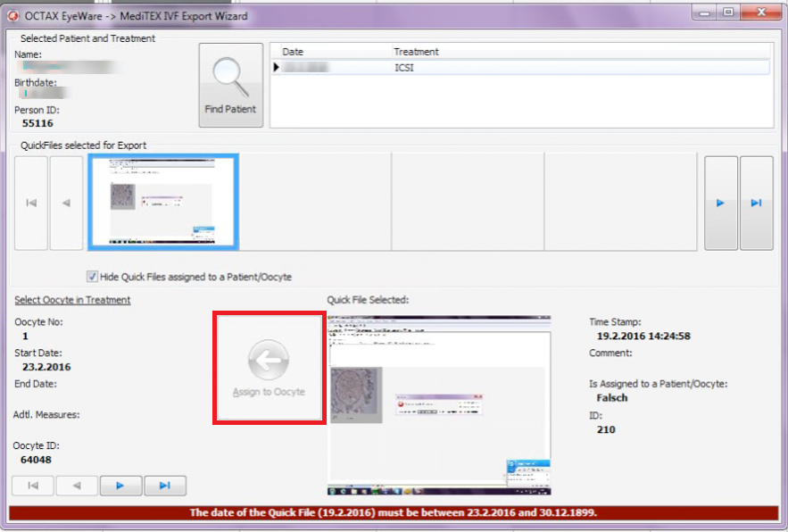Advance to next QuickFile in export strip
This screenshot has width=788, height=532.
tap(721, 204)
